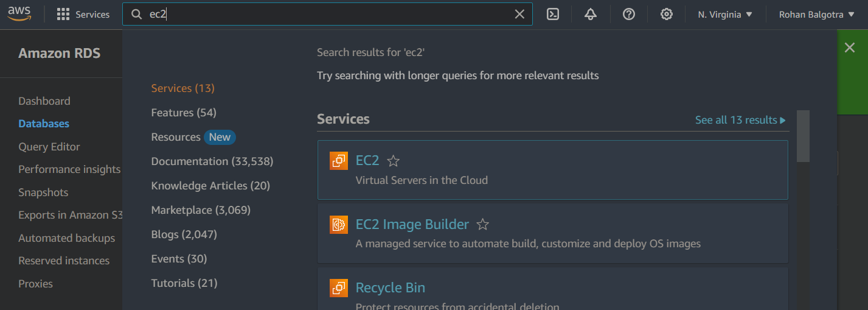The width and height of the screenshot is (868, 310).
Task: Click See all 13 results link
Action: tap(740, 120)
